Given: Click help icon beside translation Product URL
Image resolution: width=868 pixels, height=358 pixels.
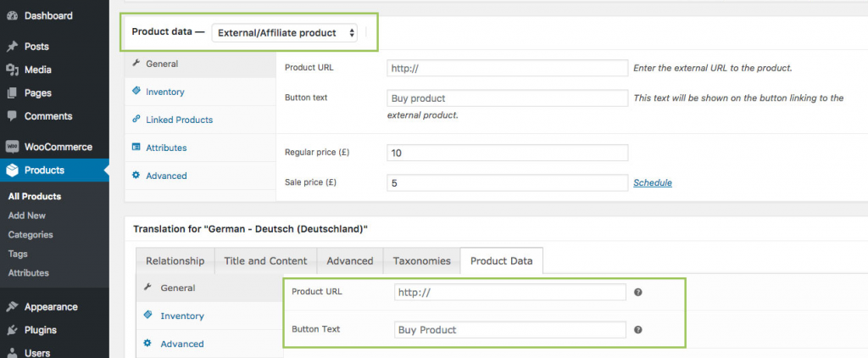Looking at the screenshot, I should pos(637,292).
